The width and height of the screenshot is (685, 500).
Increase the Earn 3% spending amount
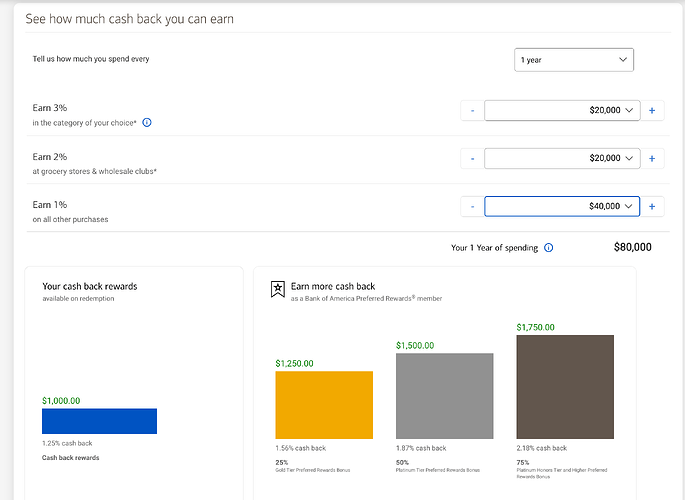[652, 110]
